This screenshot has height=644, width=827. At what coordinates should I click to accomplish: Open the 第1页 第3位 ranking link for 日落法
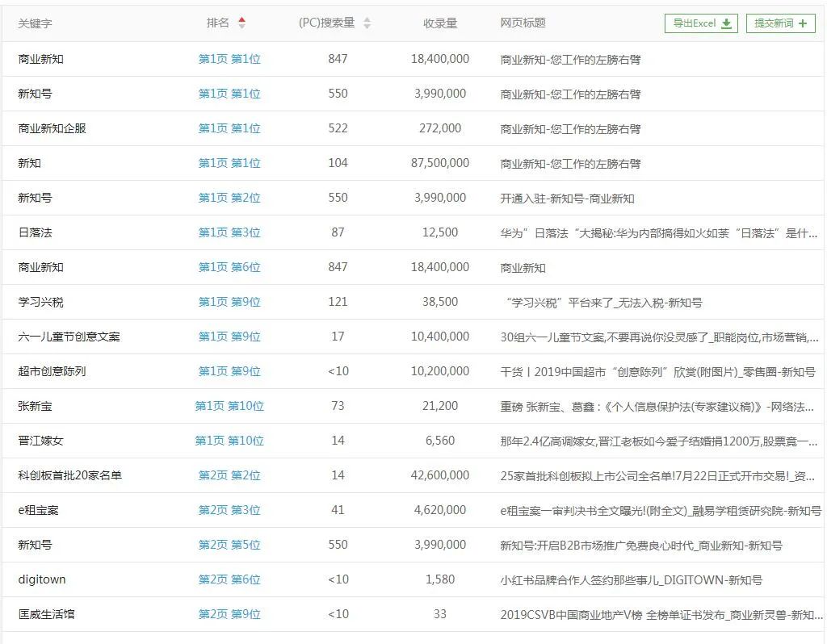tap(229, 232)
